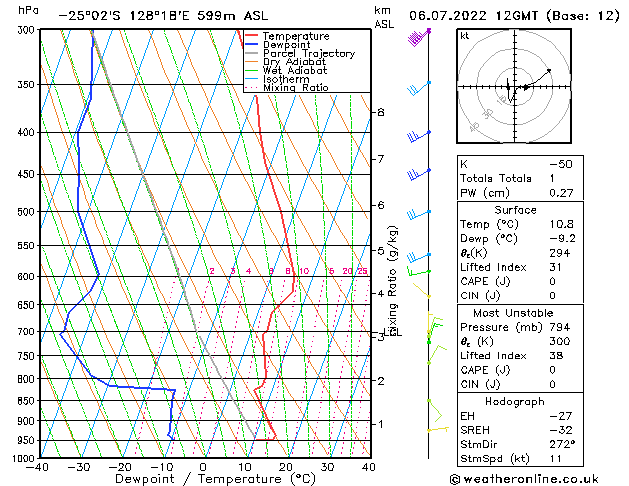Click the Hodograph section heading
The height and width of the screenshot is (486, 629).
515,402
